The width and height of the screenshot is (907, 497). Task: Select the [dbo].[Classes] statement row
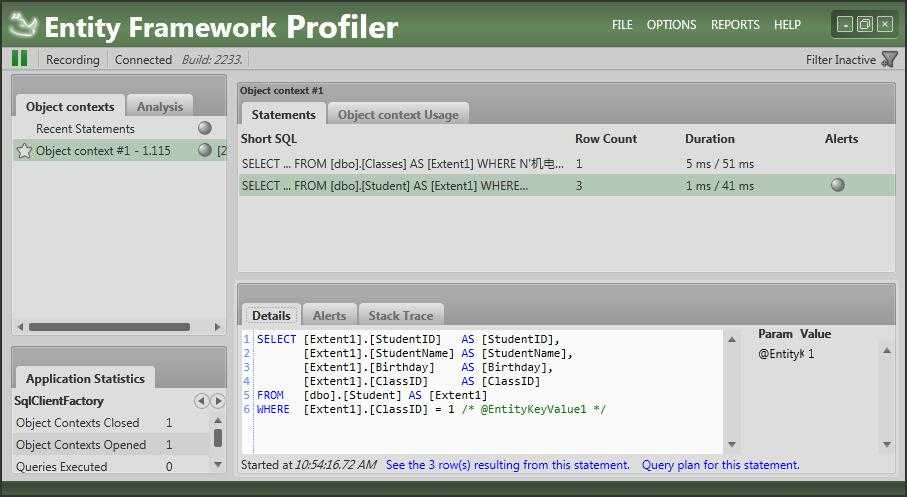coord(566,164)
